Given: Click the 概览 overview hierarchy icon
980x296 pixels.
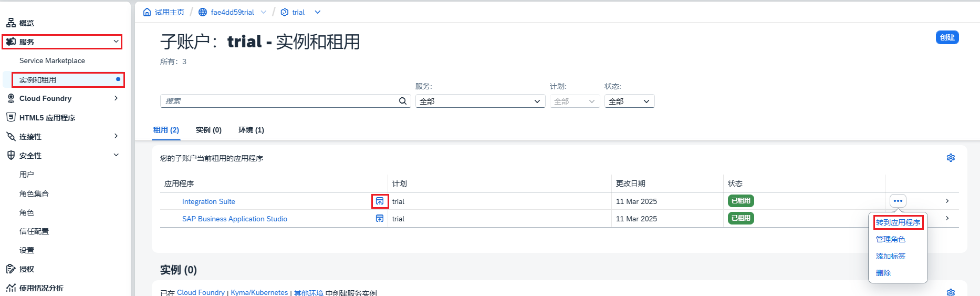Looking at the screenshot, I should coord(11,23).
